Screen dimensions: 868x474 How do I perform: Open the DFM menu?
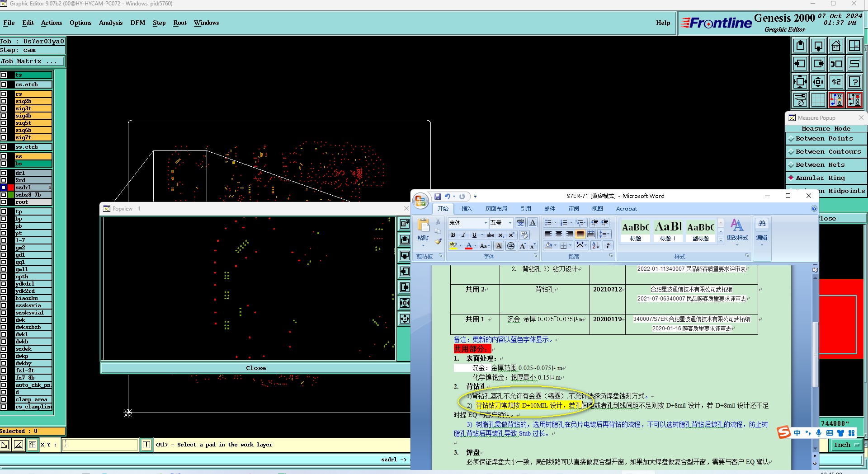point(137,23)
